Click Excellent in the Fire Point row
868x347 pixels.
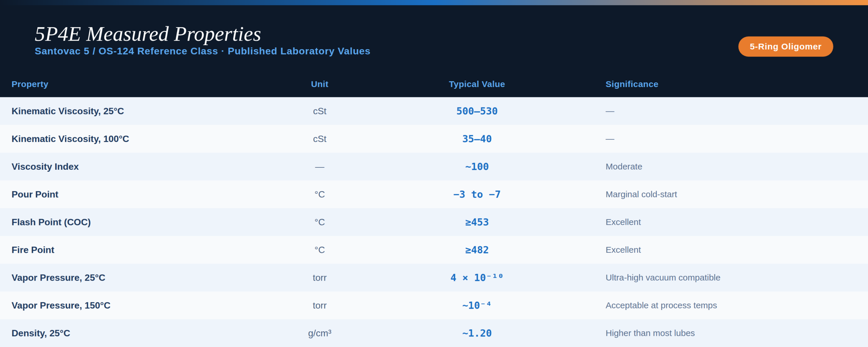[623, 250]
